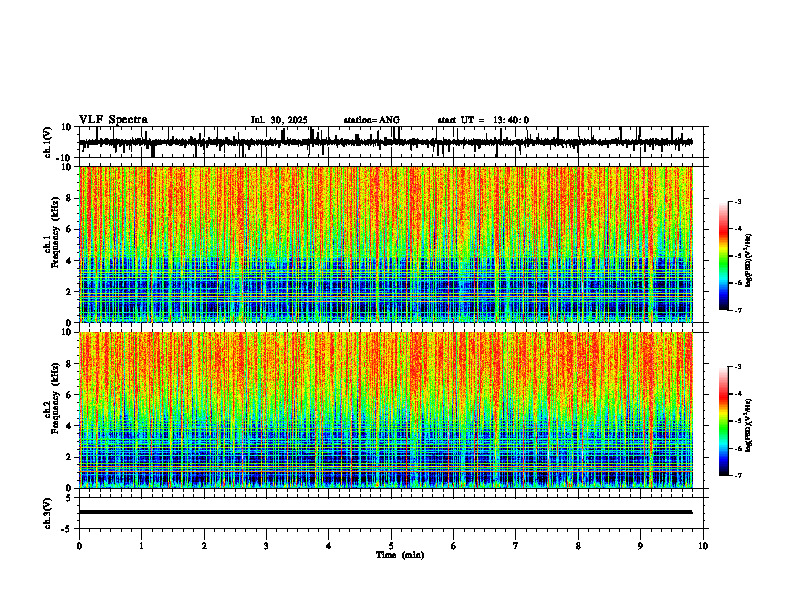
Task: Click inside the ch.2 spectrogram panel
Action: click(385, 410)
